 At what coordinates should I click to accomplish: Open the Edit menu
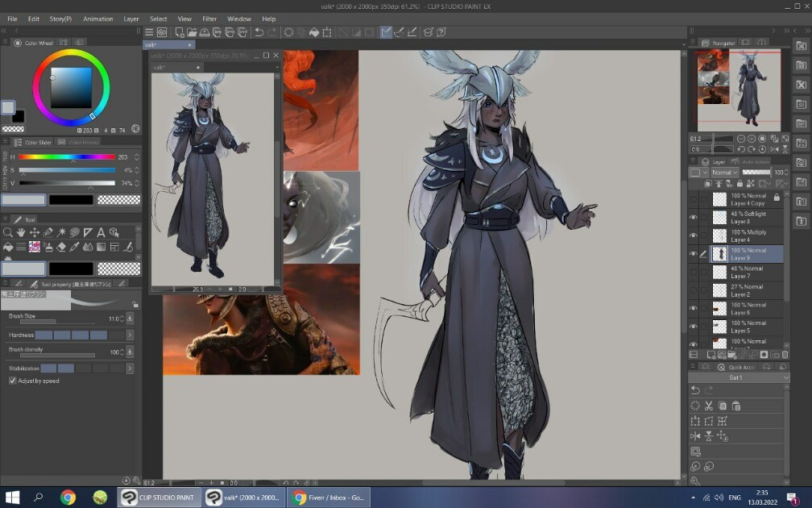coord(34,19)
